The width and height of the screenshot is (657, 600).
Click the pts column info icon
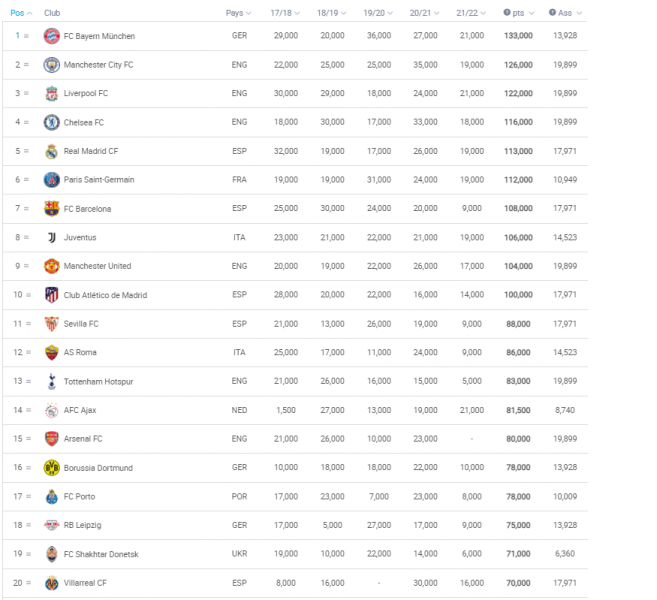(507, 13)
